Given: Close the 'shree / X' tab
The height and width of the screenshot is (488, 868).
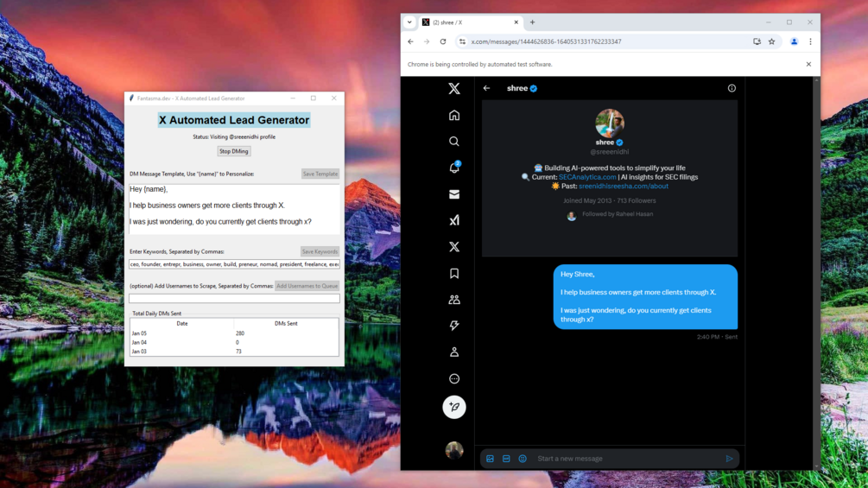Looking at the screenshot, I should pyautogui.click(x=516, y=22).
